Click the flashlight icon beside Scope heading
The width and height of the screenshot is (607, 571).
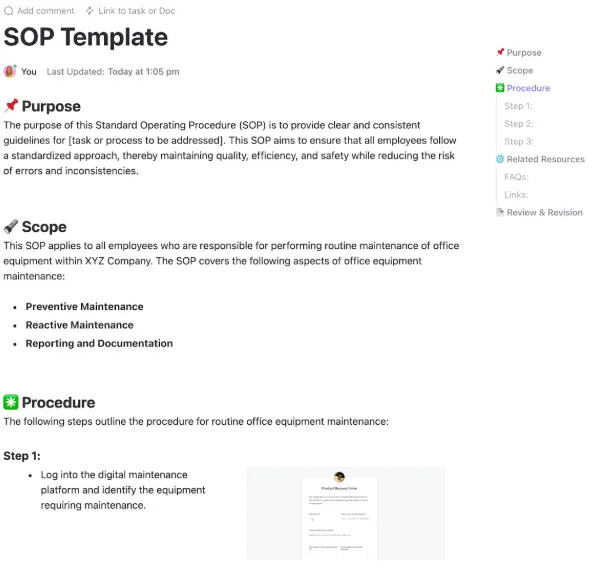point(11,226)
